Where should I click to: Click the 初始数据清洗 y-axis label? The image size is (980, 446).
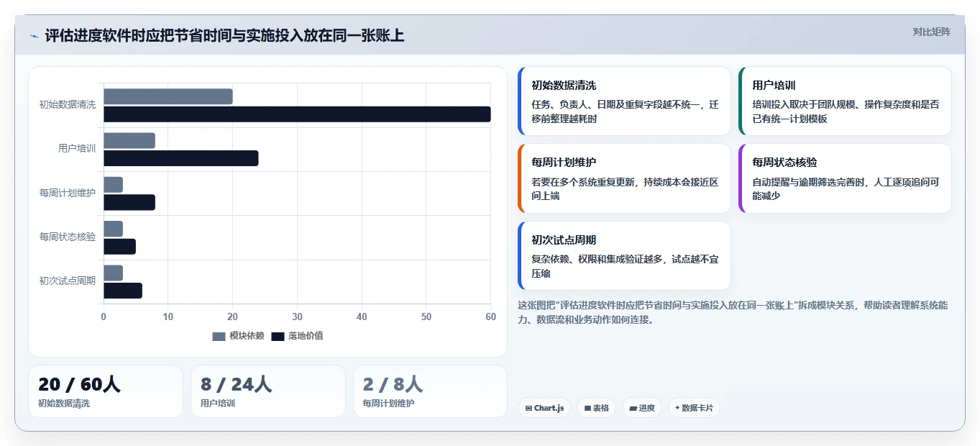pos(68,105)
